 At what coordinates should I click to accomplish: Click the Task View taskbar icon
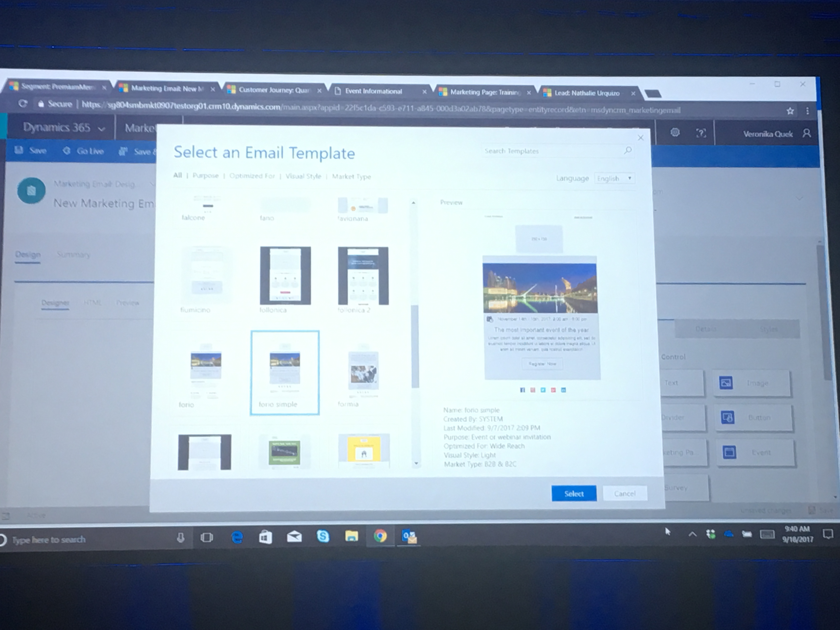click(x=207, y=537)
